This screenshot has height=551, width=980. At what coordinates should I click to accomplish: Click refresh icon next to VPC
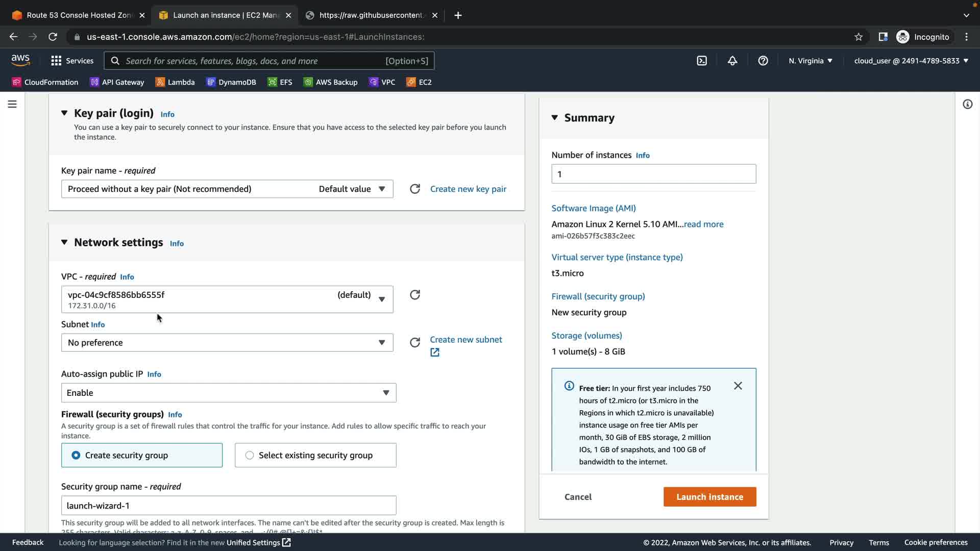tap(415, 295)
